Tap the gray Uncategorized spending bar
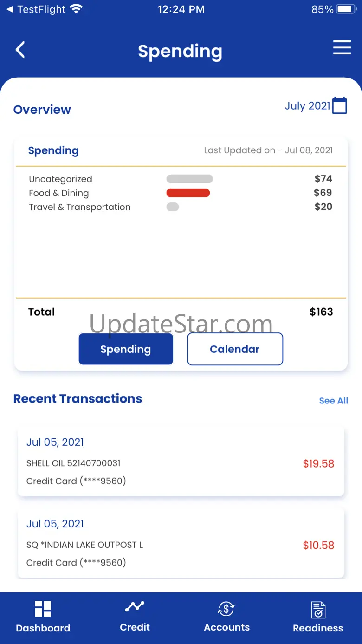The height and width of the screenshot is (644, 362). [x=189, y=179]
